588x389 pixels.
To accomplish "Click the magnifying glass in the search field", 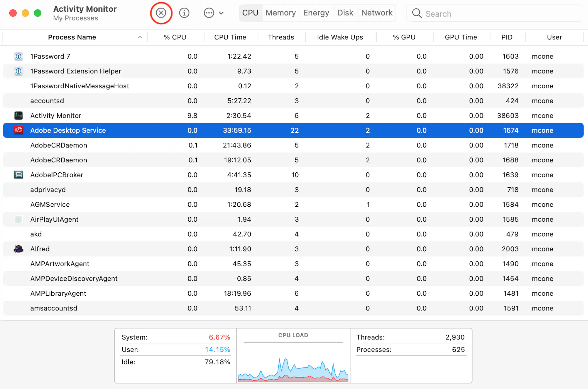I will 417,13.
